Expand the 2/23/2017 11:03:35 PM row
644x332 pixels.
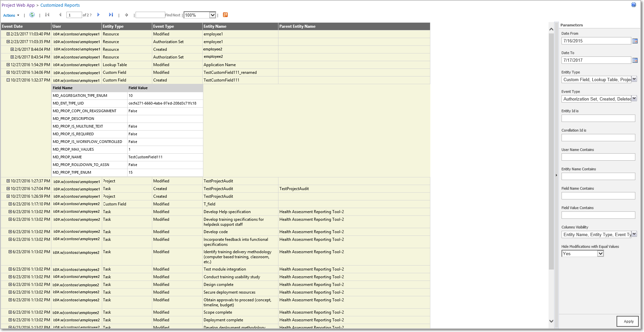pos(8,42)
